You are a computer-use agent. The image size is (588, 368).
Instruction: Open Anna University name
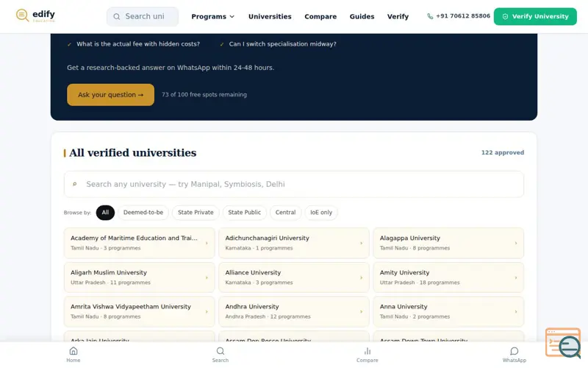pyautogui.click(x=404, y=307)
